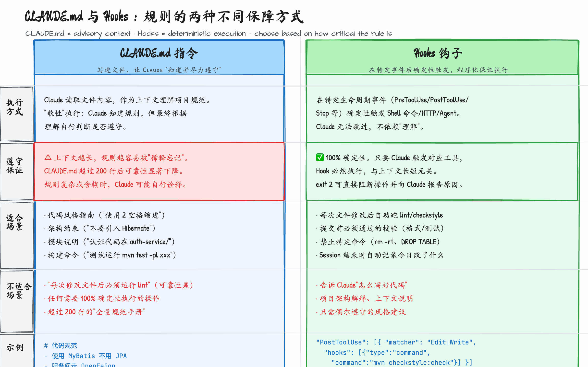Click the red line 上下文越长，规则越容易被"稀释忘记"
The image size is (588, 367).
tap(121, 158)
